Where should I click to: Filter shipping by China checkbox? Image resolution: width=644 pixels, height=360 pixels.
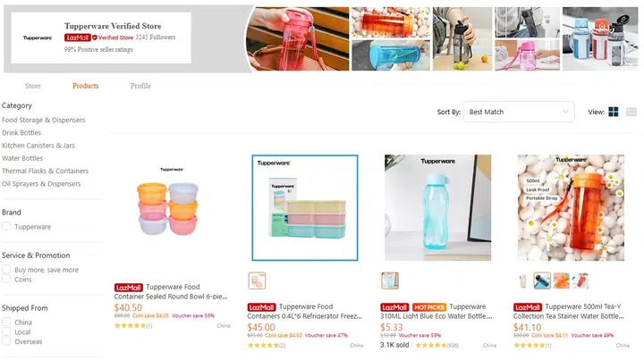6,322
